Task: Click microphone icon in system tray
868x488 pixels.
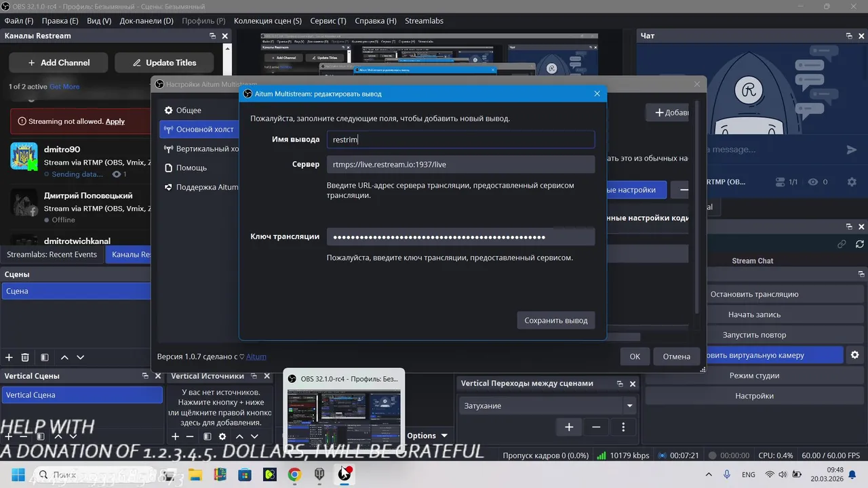Action: click(727, 474)
